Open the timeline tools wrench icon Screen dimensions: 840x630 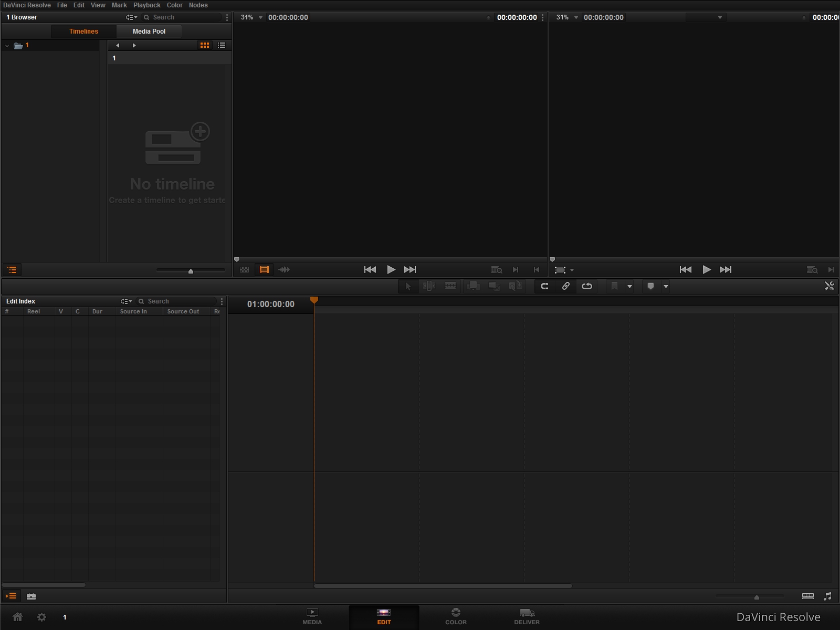coord(829,286)
